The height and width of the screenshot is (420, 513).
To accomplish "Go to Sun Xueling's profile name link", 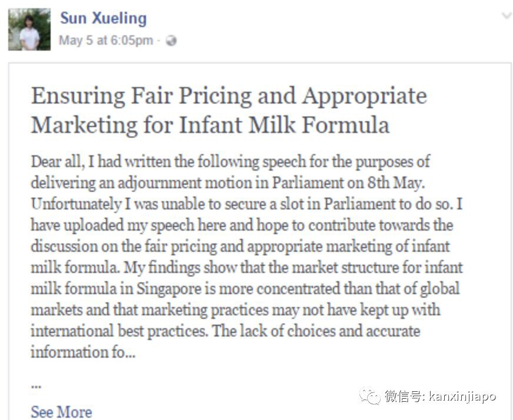I will tap(103, 18).
